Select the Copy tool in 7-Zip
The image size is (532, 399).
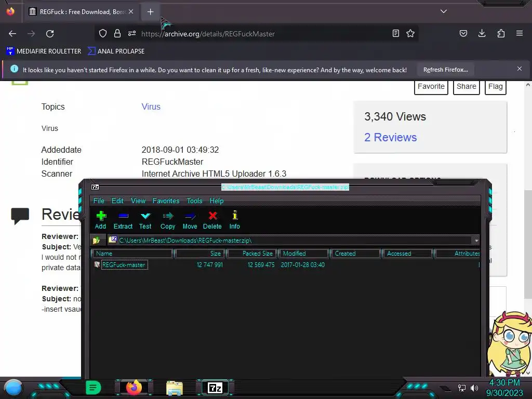click(x=168, y=220)
